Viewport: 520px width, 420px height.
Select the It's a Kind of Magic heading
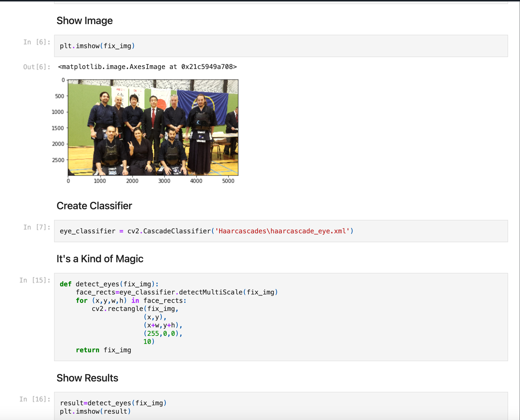pyautogui.click(x=100, y=259)
